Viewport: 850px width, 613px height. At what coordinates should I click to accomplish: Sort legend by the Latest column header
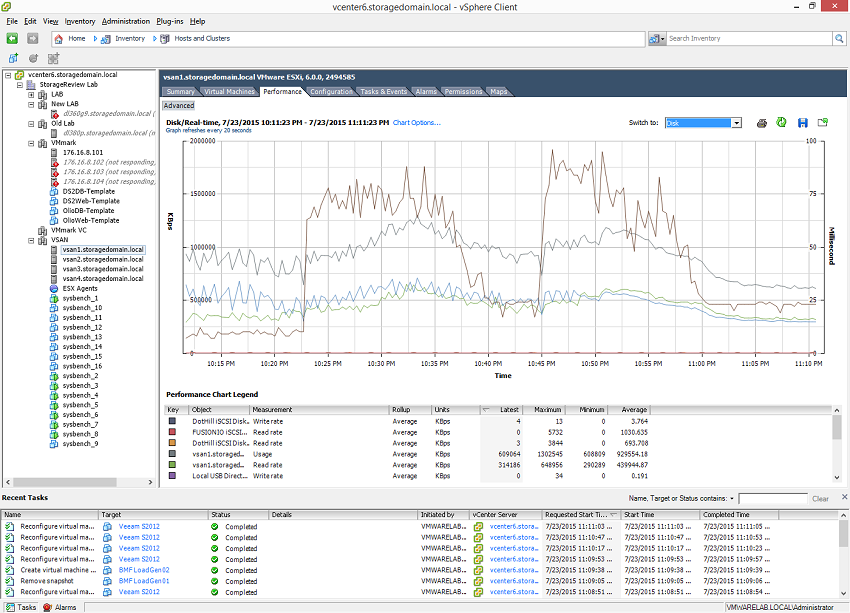point(501,410)
